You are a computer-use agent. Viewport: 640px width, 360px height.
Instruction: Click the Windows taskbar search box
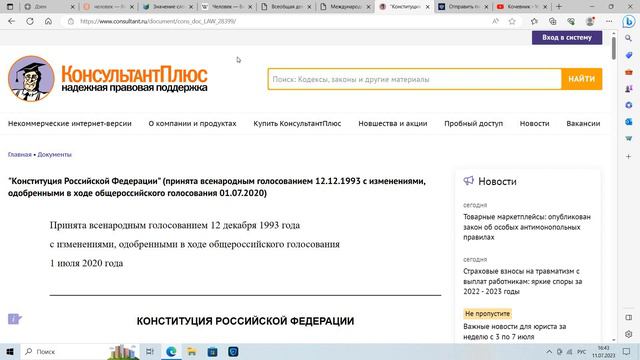(x=80, y=351)
